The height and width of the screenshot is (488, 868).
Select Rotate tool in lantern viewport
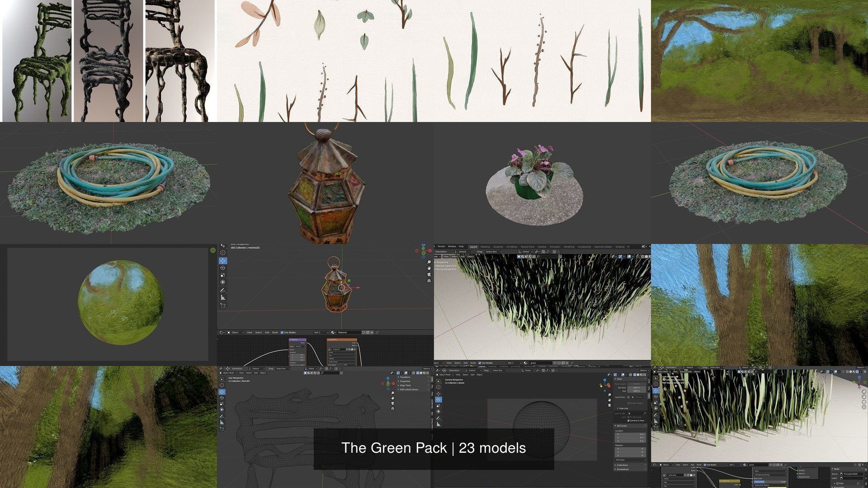click(x=222, y=268)
